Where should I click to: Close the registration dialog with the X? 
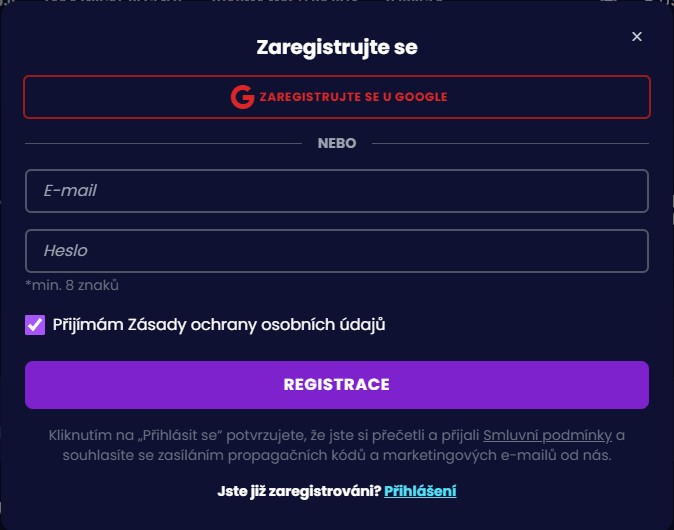click(637, 37)
